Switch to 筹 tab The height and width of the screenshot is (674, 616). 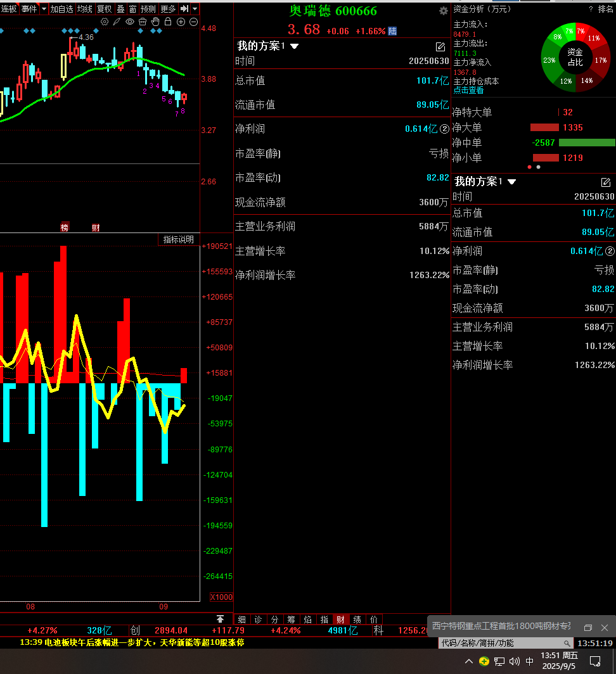292,620
